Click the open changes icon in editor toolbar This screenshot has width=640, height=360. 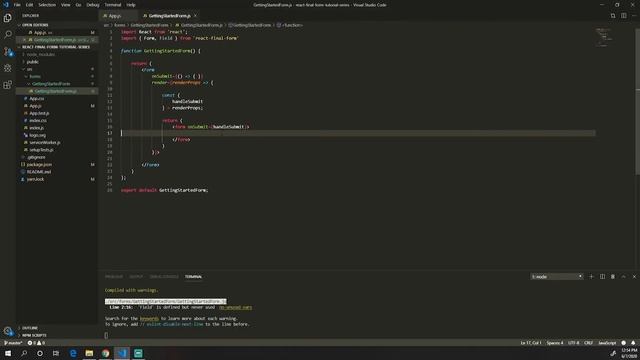tap(613, 16)
